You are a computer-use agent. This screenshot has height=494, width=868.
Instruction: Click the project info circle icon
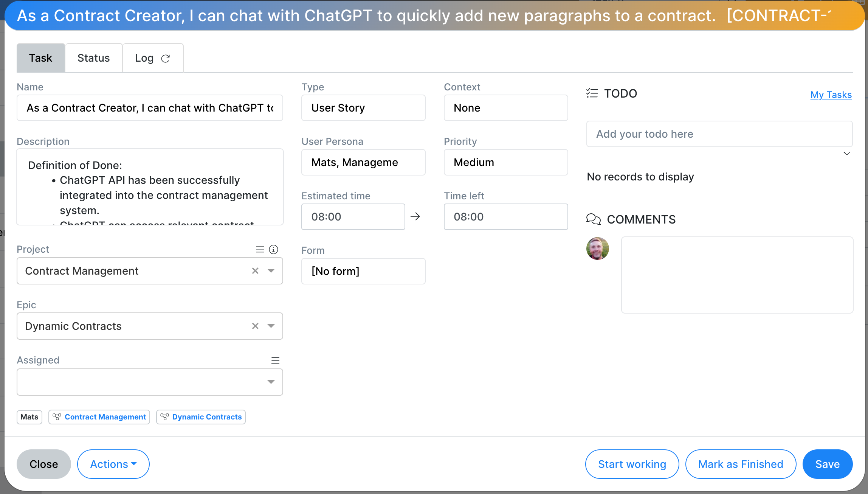coord(274,249)
